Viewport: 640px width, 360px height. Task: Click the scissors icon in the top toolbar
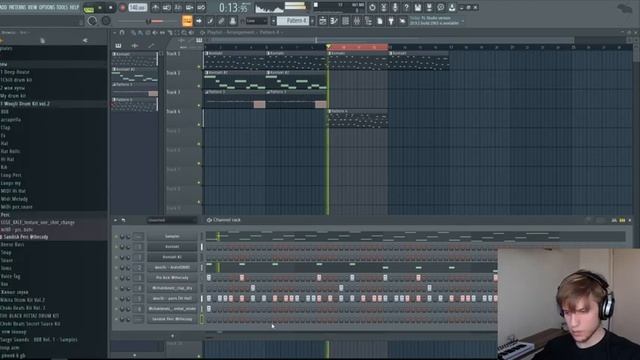pos(384,7)
